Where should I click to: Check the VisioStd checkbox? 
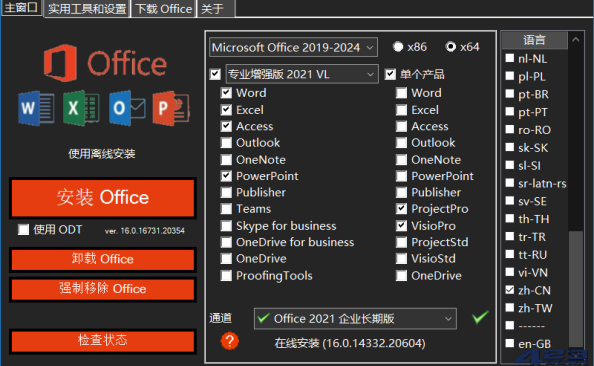tap(401, 259)
